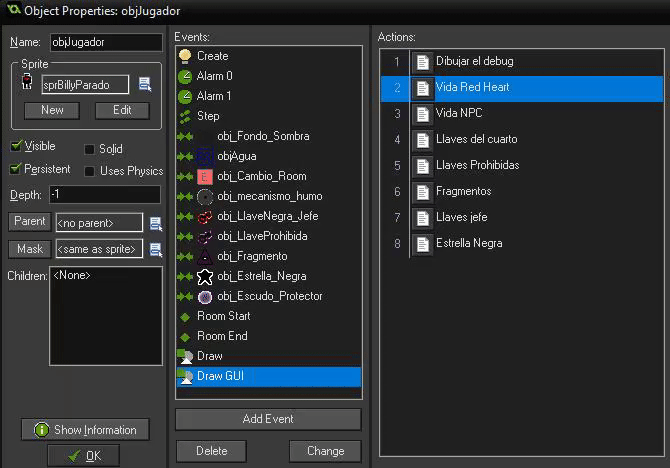Click the Step event footsteps icon
Viewport: 670px width, 468px height.
(185, 116)
